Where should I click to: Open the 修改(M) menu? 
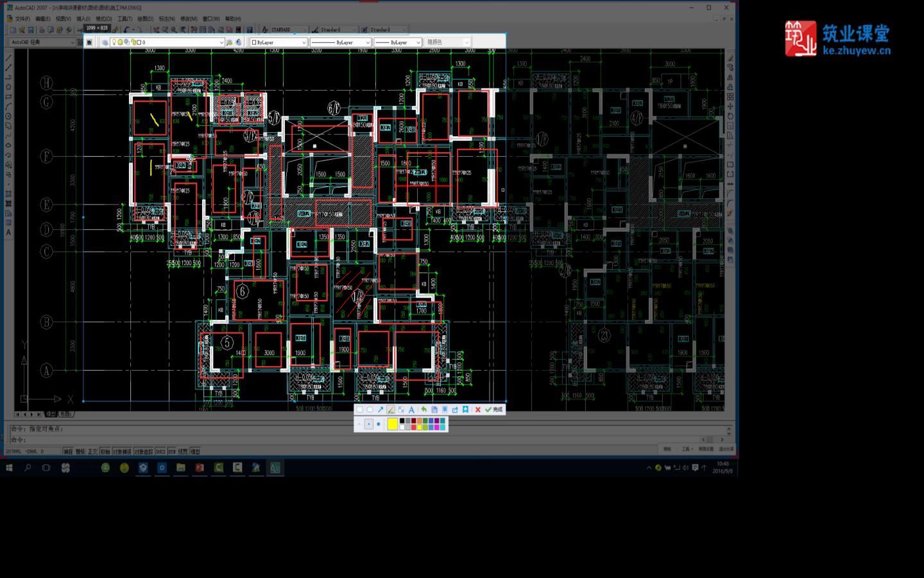pyautogui.click(x=189, y=19)
